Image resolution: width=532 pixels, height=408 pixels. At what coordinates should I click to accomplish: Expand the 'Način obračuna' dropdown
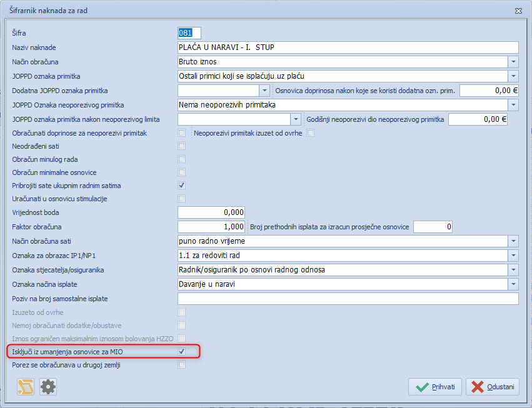513,62
